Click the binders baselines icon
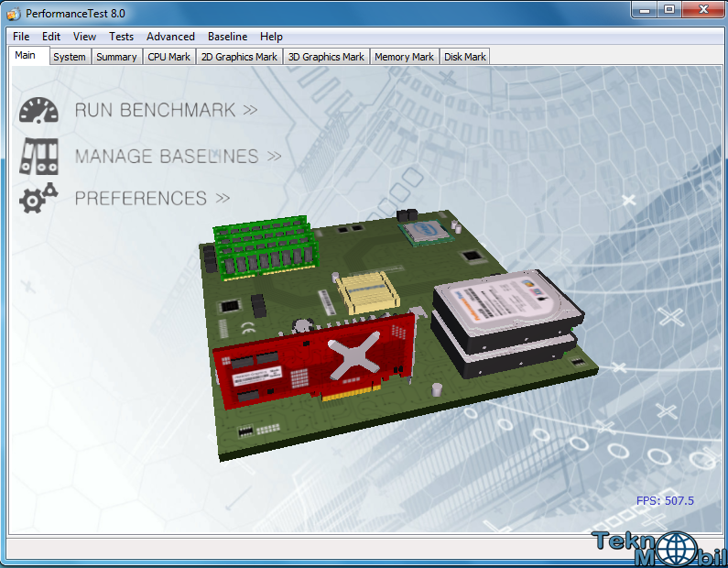 point(38,156)
